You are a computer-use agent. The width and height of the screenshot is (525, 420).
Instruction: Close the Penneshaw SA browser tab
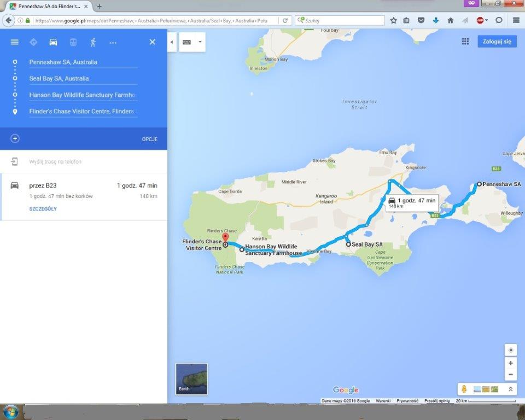coord(86,7)
